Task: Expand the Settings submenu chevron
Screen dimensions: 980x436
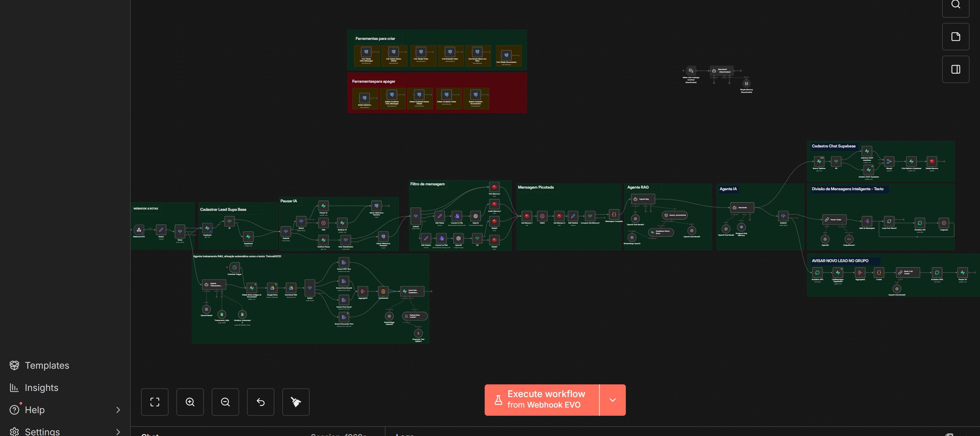Action: 118,431
